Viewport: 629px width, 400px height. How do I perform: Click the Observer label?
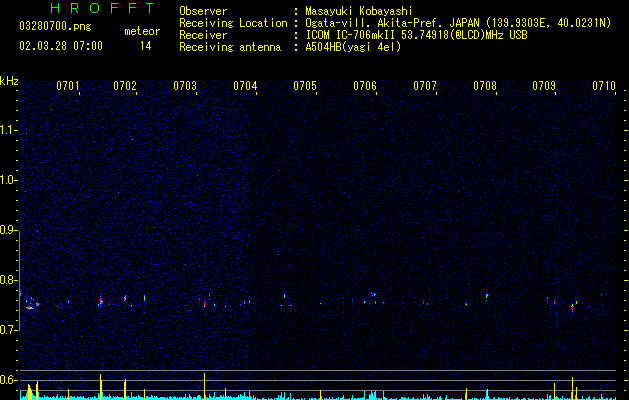[x=203, y=11]
